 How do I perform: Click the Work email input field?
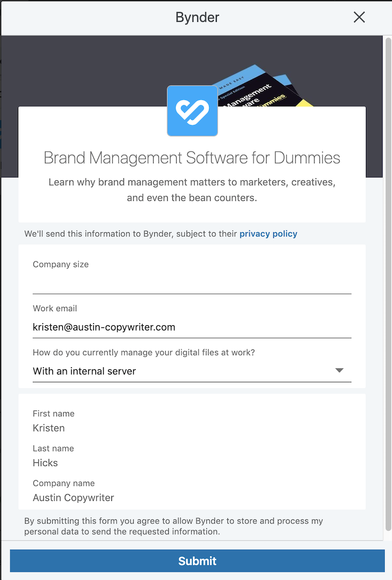192,327
